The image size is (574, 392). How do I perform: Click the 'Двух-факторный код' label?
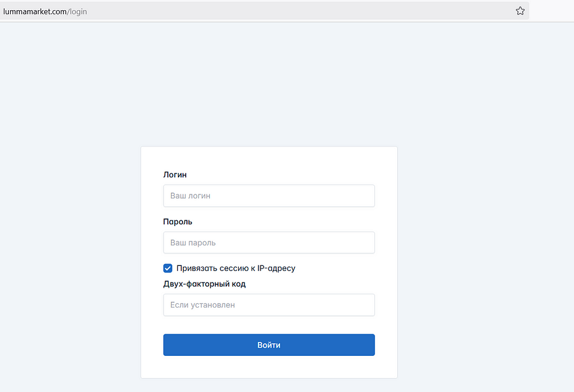[x=204, y=284]
